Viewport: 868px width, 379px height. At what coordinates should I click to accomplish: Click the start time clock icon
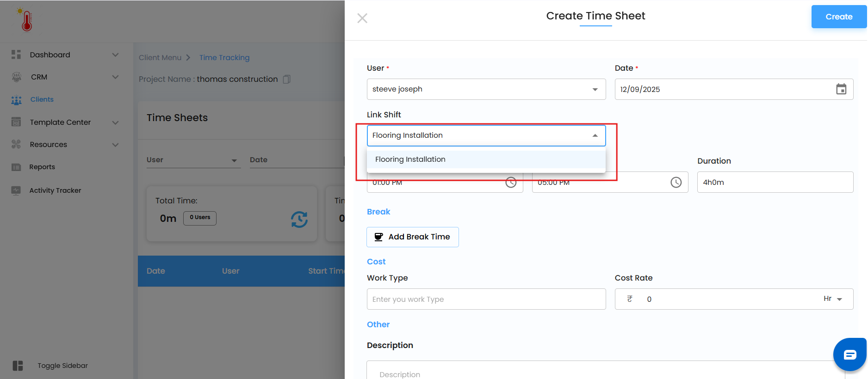coord(511,183)
